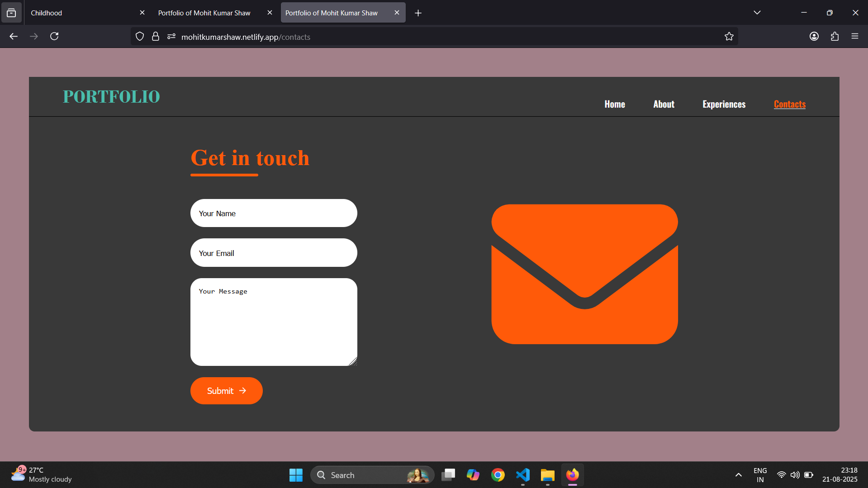Open the Windows Start menu
868x488 pixels.
tap(296, 475)
